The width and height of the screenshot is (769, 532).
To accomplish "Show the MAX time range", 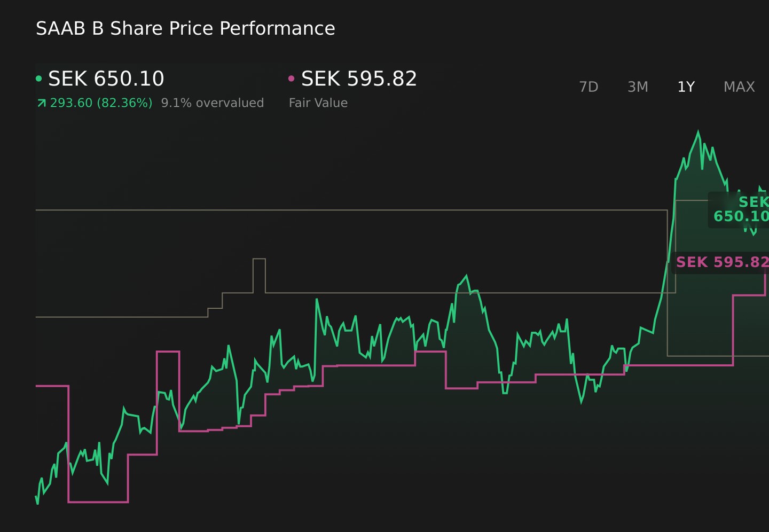I will 739,87.
